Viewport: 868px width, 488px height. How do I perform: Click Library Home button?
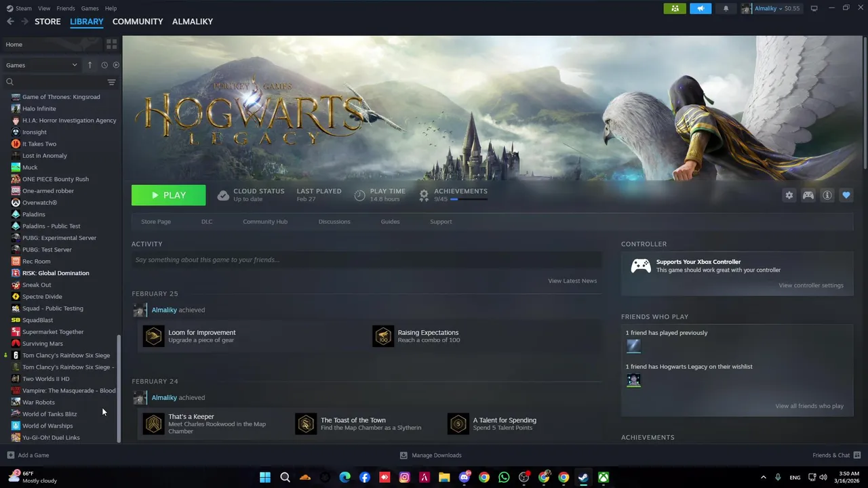tap(52, 45)
